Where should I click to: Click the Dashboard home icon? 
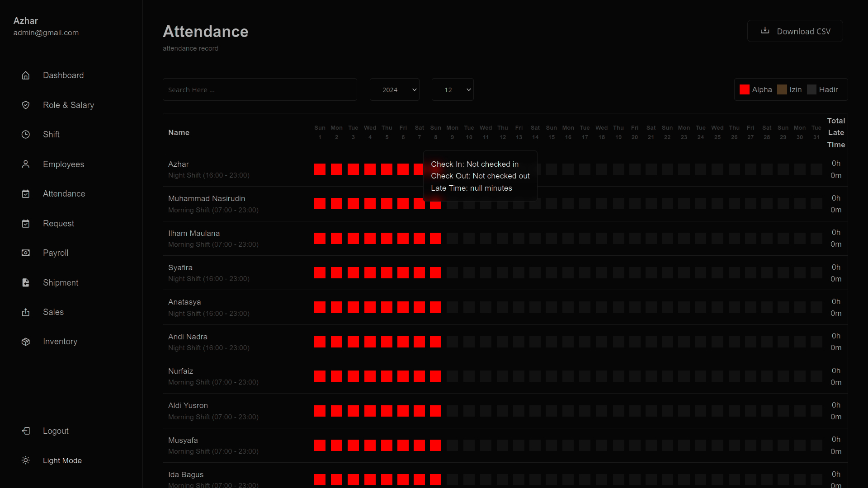point(26,75)
